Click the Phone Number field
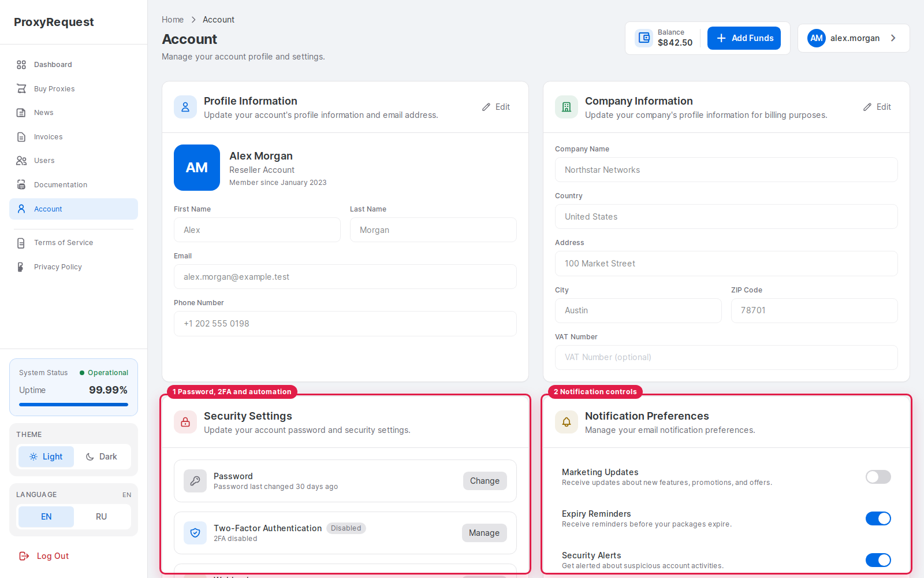 [345, 324]
